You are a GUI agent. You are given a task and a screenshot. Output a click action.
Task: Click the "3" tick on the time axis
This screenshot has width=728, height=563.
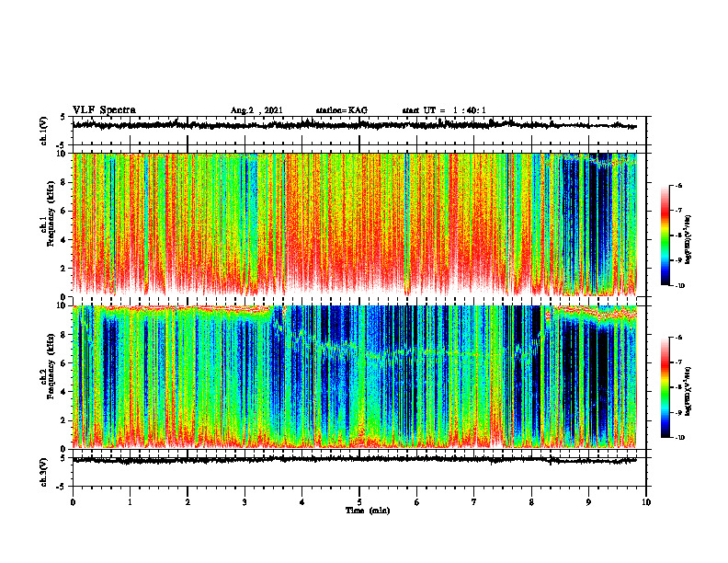pyautogui.click(x=245, y=502)
